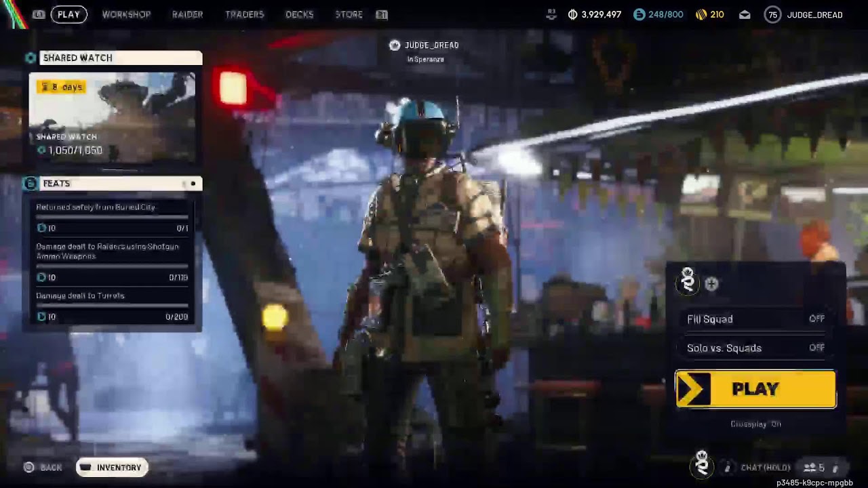Image resolution: width=868 pixels, height=488 pixels.
Task: Select feat 'Damage dealt to Raiders using Shotgun'
Action: click(x=107, y=251)
